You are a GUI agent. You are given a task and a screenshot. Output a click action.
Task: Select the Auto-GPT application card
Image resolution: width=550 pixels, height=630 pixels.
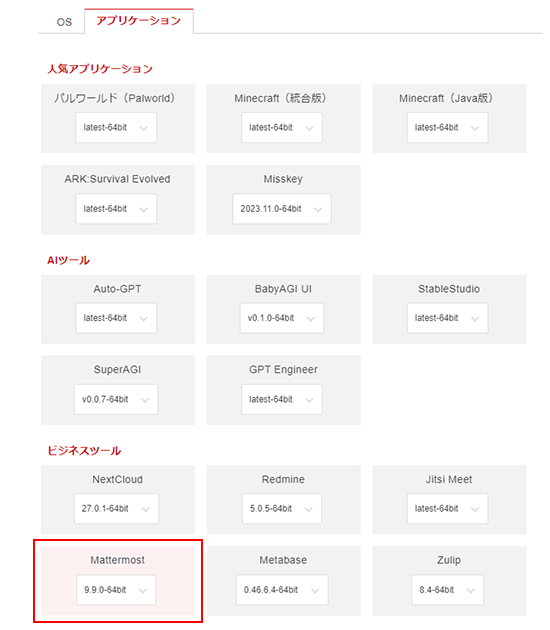coord(118,309)
